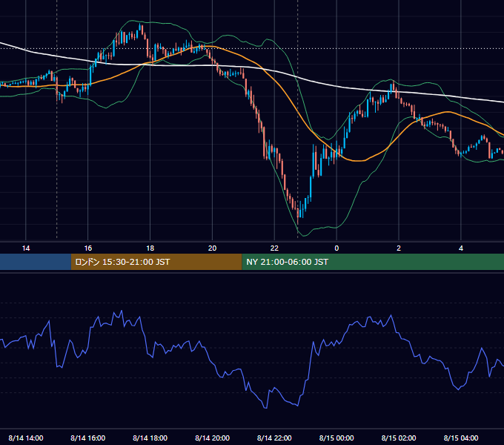
Task: Click the 0 hour label on price chart axis
Action: click(336, 248)
